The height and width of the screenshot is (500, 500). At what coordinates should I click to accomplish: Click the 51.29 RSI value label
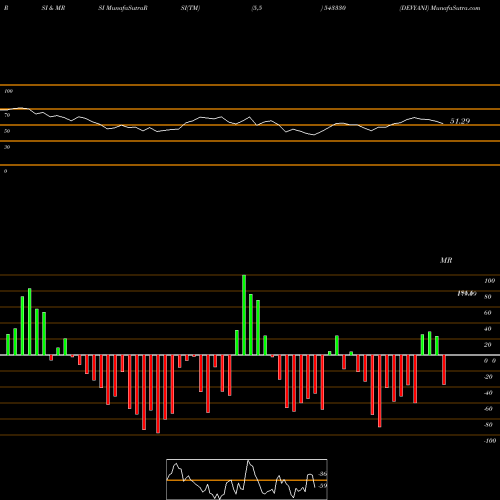click(460, 121)
